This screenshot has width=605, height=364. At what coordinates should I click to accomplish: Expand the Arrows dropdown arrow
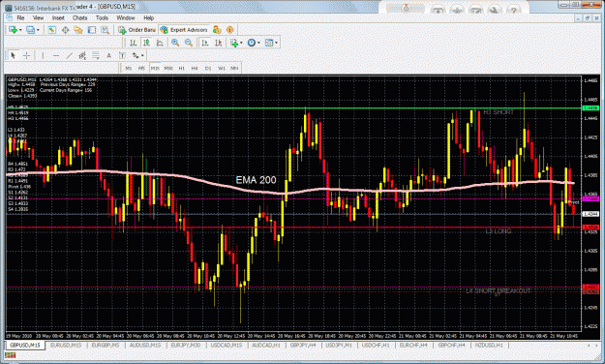tap(142, 55)
